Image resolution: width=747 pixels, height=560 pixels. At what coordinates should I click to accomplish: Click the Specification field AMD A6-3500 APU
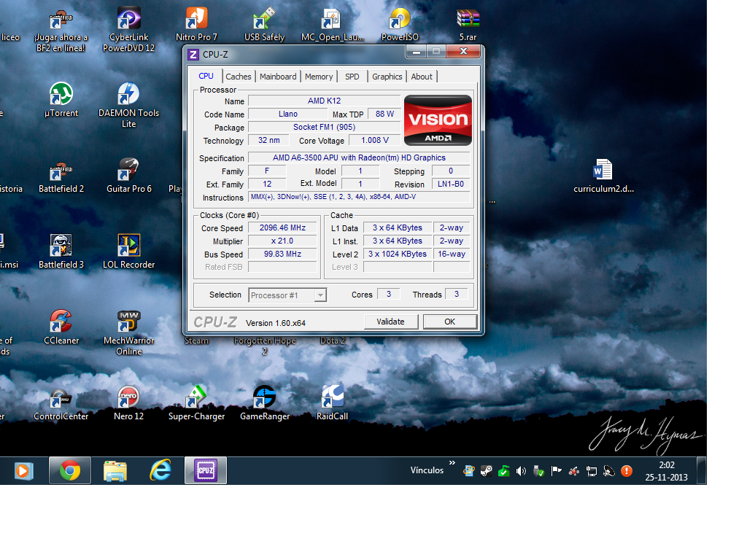pos(359,157)
